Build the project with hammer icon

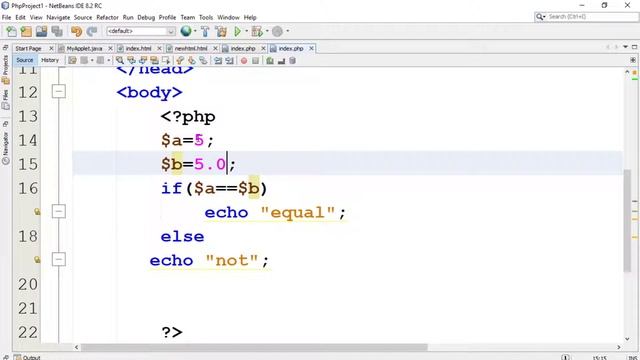coord(205,31)
